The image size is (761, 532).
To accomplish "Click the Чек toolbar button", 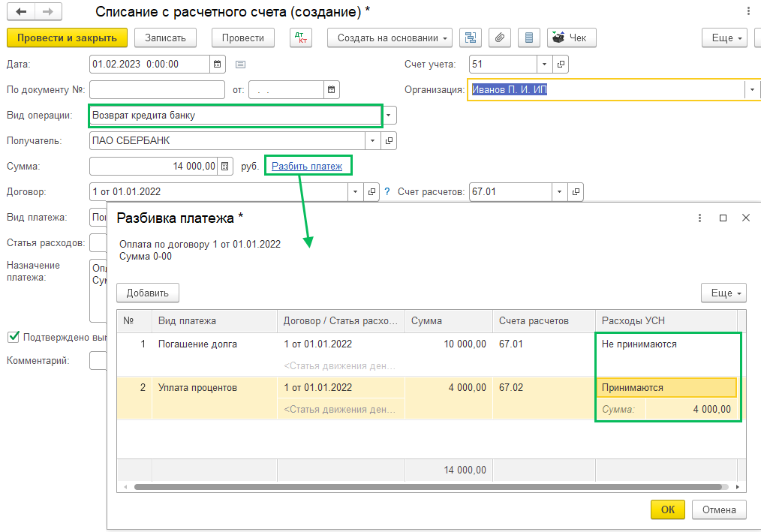I will [571, 38].
